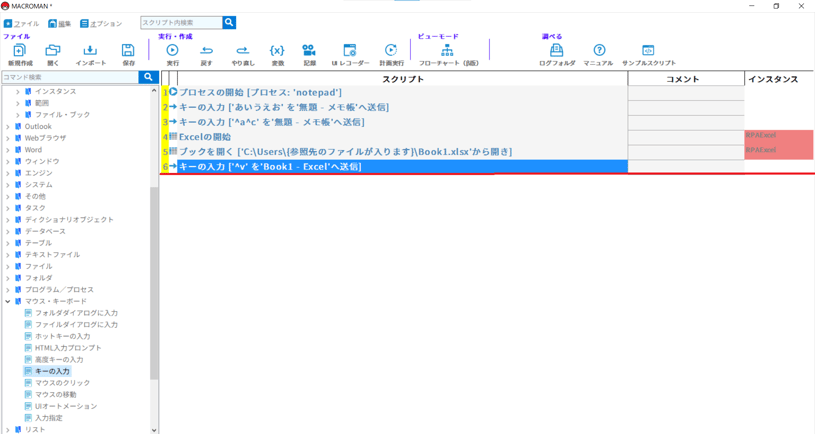
Task: Collapse the マウス・キーボード category
Action: [8, 301]
